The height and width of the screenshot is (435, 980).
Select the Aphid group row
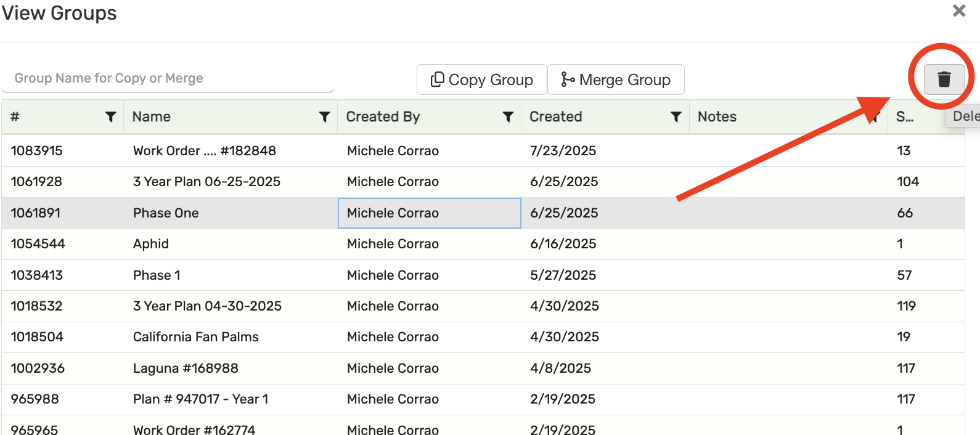point(151,244)
